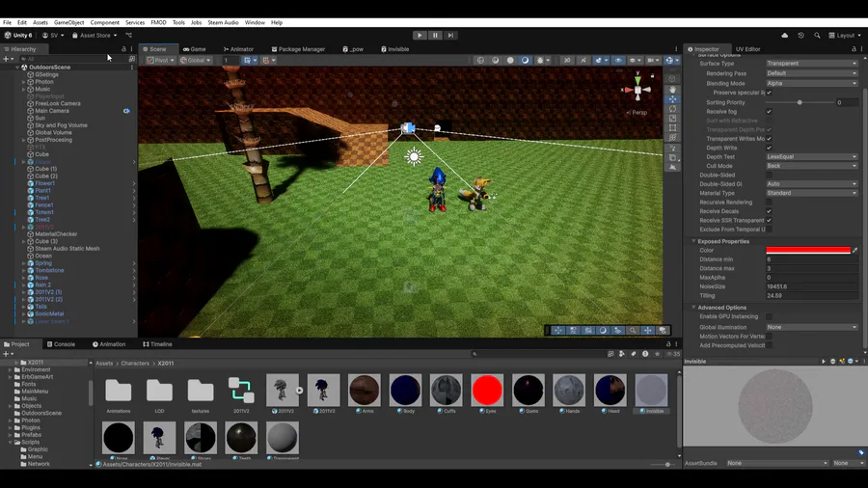Click the Tiling value field
The height and width of the screenshot is (488, 868).
click(x=811, y=296)
